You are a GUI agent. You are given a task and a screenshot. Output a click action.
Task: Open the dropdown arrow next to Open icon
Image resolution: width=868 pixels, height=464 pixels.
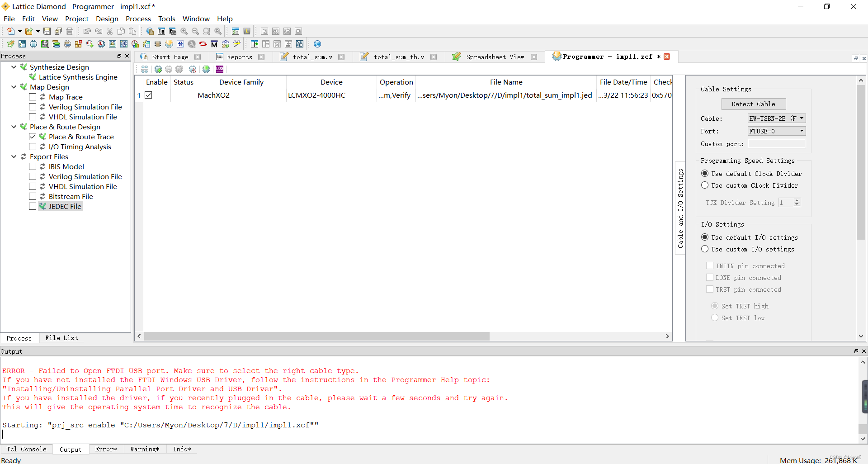[38, 31]
